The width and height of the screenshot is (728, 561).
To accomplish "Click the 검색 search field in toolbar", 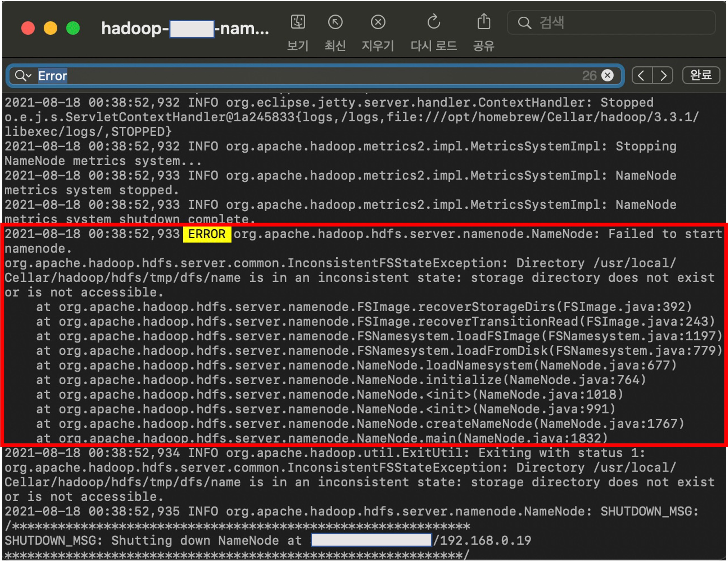I will tap(611, 23).
